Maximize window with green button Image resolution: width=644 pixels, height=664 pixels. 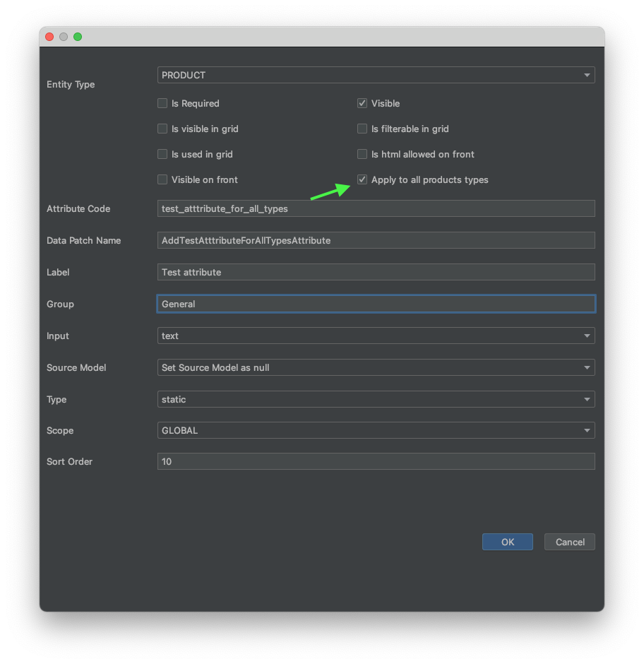point(78,37)
